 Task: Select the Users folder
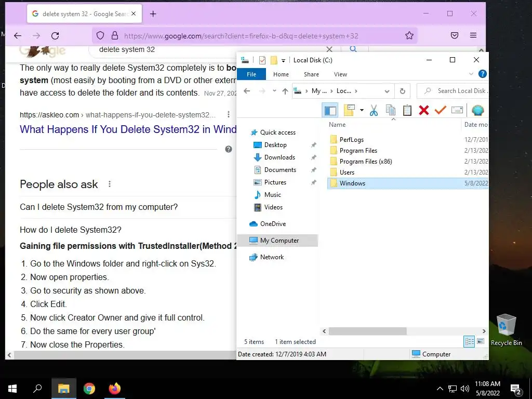click(347, 172)
